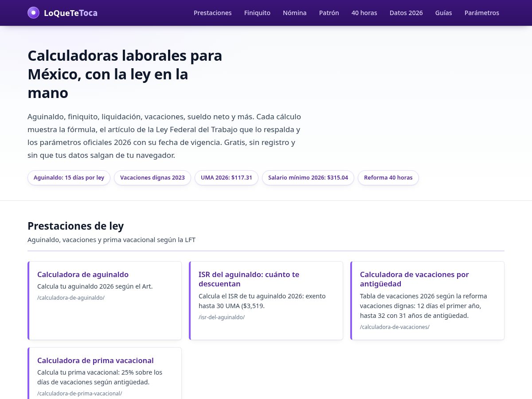The image size is (532, 399).
Task: Click description 'Tabla de vacaciones 2026 según la reforma'
Action: (423, 306)
